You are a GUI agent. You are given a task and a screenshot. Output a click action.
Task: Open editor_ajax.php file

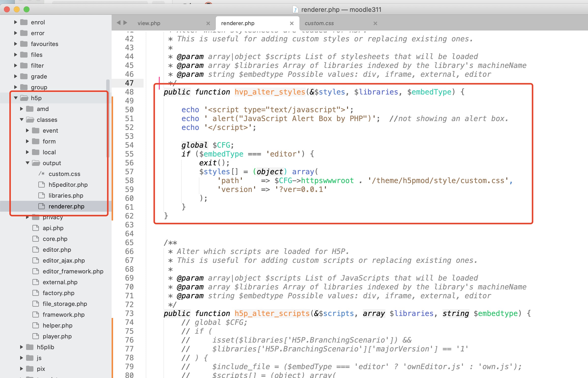click(x=64, y=261)
